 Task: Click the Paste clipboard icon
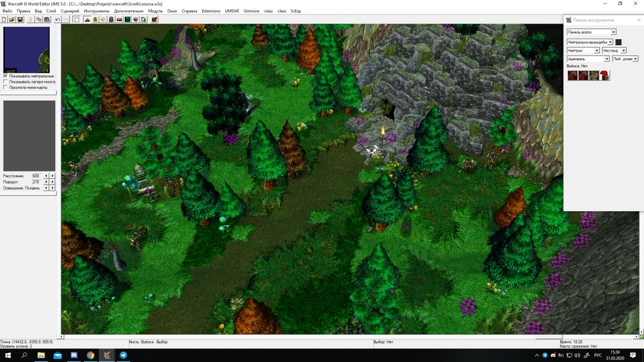[x=47, y=20]
